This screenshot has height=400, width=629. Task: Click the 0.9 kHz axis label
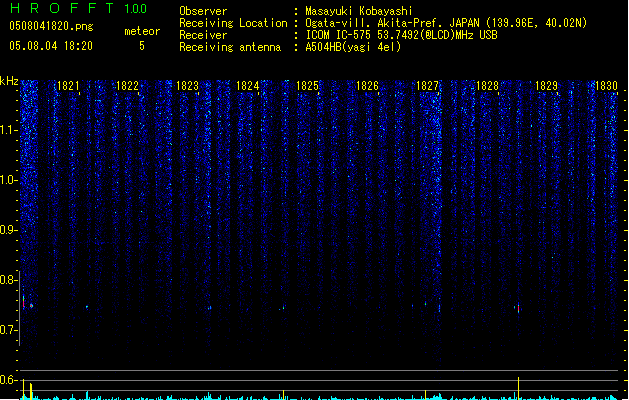[x=9, y=230]
